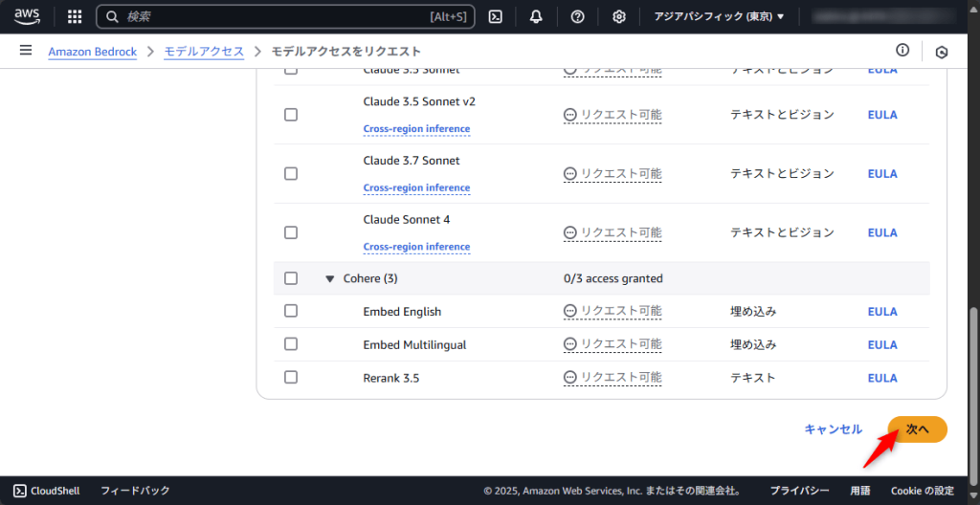Select Claude 3.5 Sonnet v2 checkbox

click(x=291, y=115)
